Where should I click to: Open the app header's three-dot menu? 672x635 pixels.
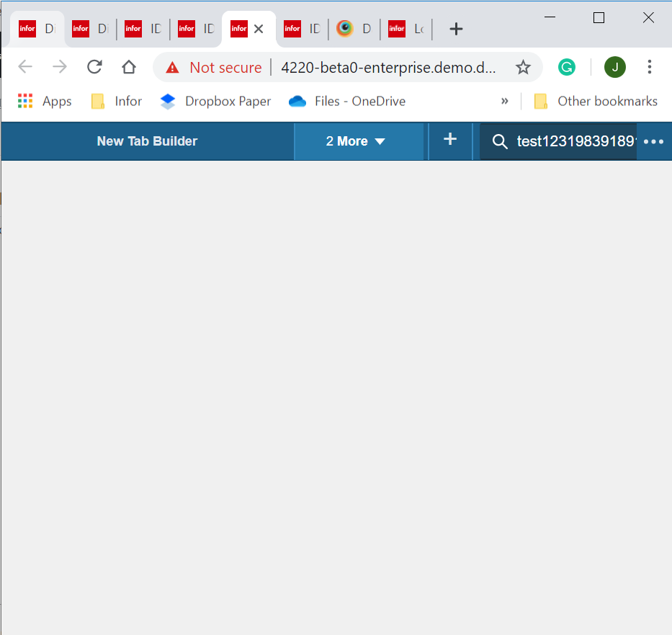point(653,141)
